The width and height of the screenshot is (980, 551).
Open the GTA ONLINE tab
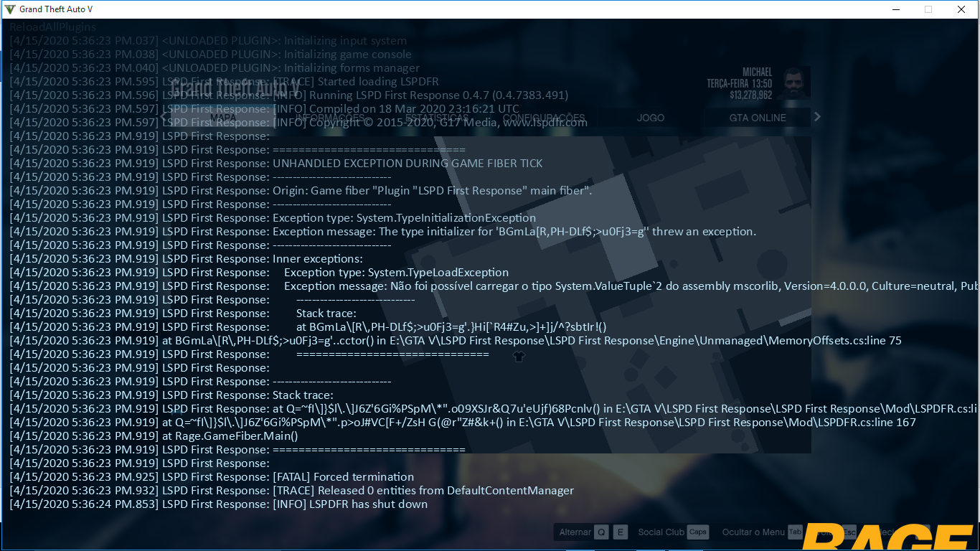758,118
